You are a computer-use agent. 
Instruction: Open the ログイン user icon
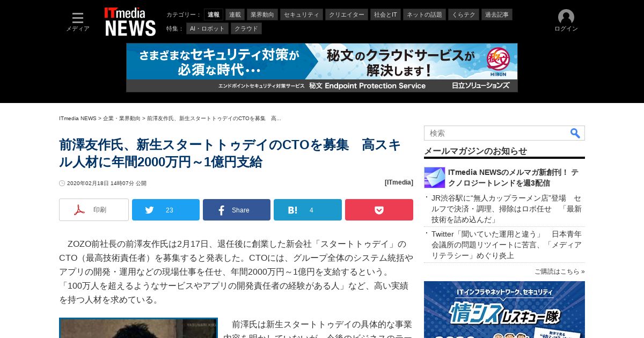point(566,21)
